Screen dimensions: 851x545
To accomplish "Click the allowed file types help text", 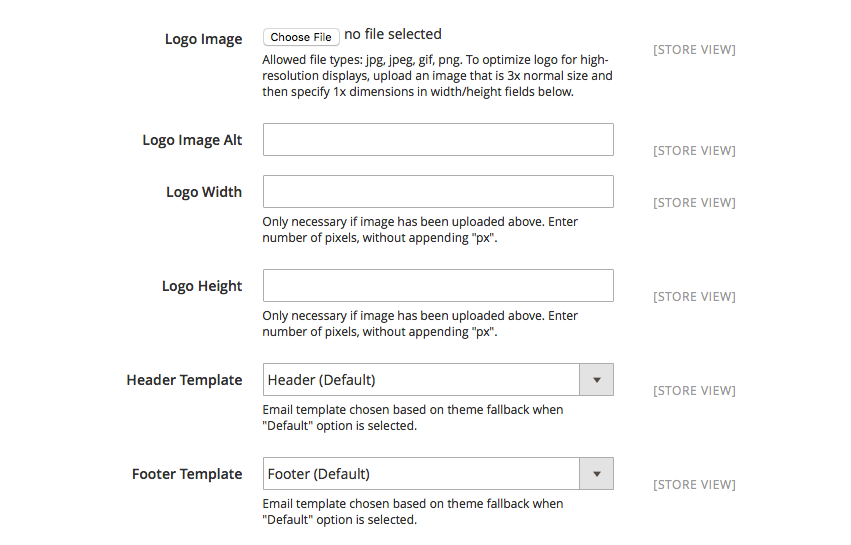I will click(437, 76).
